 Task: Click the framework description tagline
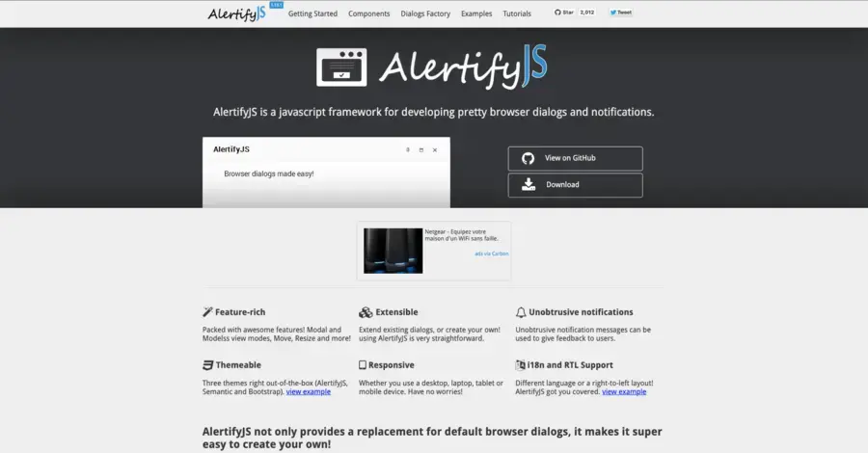[x=433, y=112]
